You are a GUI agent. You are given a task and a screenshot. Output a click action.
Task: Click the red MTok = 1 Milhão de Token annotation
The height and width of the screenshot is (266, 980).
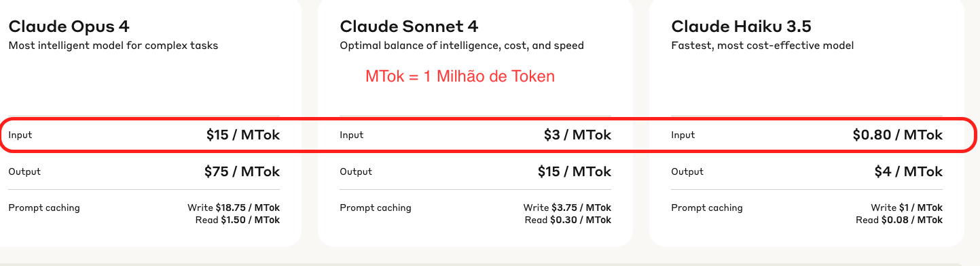pyautogui.click(x=460, y=76)
